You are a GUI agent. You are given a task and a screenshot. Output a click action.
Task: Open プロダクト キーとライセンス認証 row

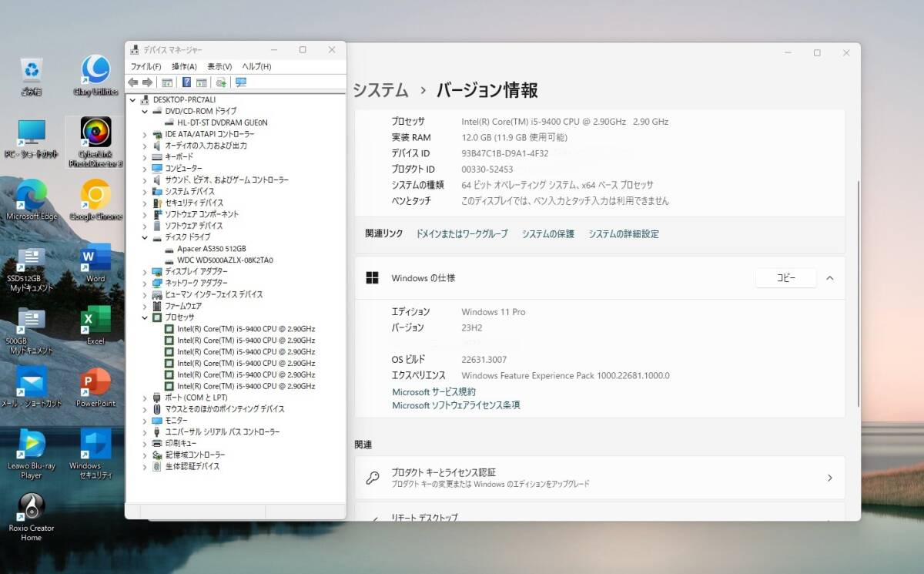[599, 478]
